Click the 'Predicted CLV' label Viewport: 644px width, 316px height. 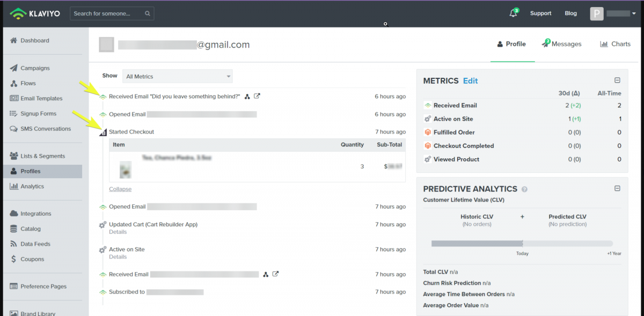point(567,217)
